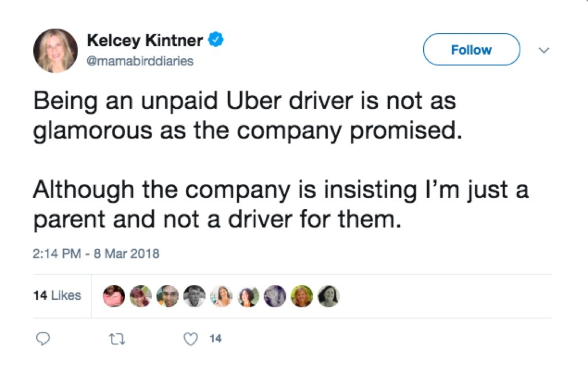Image resolution: width=588 pixels, height=371 pixels.
Task: Follow Kelcey Kintner
Action: [471, 50]
